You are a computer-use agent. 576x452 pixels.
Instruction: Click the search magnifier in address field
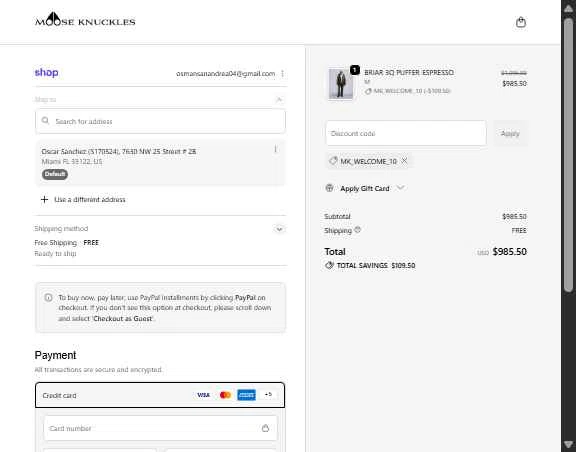tap(45, 121)
